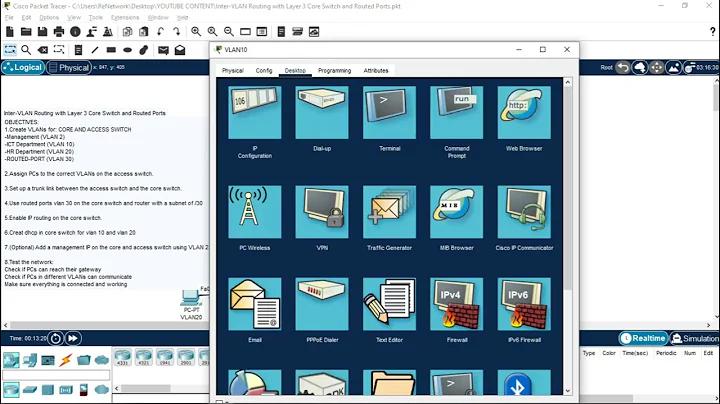Open the Extensions menu
The height and width of the screenshot is (404, 720).
[125, 17]
